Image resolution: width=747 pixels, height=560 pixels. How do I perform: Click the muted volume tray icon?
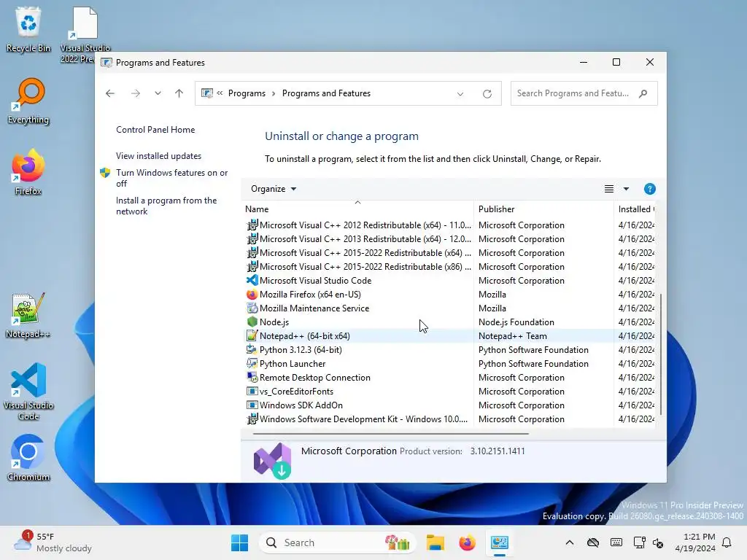point(658,542)
